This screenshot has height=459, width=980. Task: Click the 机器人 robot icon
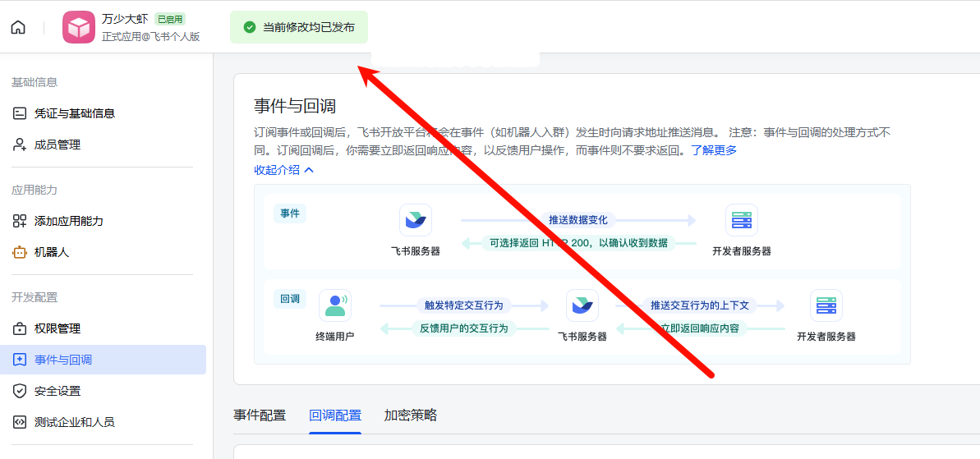point(20,252)
